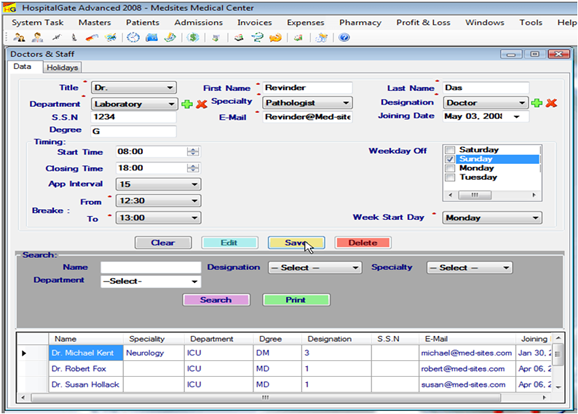Click the orange hand toolbar icon
Viewport: 578px width, 414px height.
275,38
